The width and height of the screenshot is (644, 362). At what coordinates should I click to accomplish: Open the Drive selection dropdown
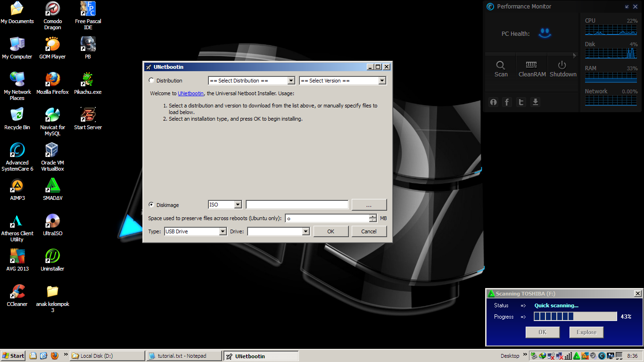[x=278, y=231]
